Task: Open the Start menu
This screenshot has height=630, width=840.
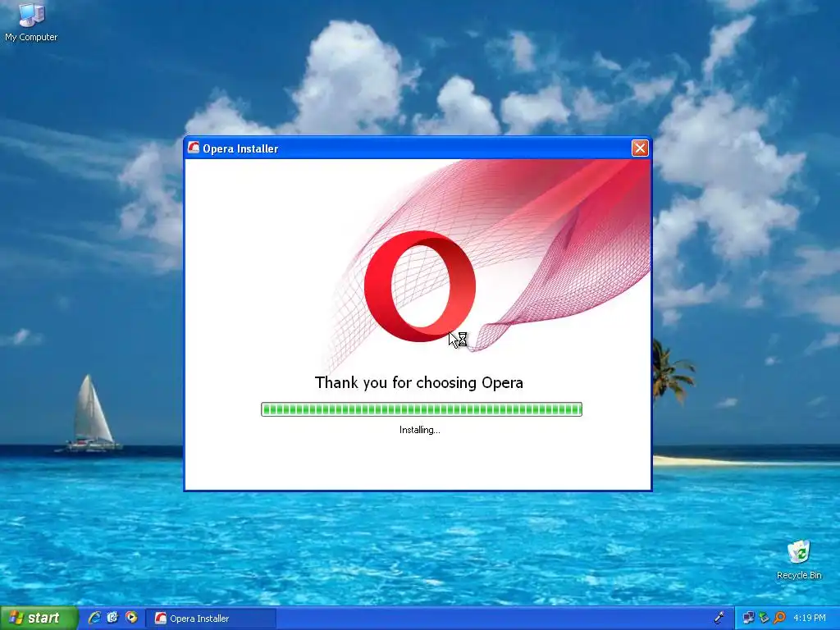Action: 39,619
